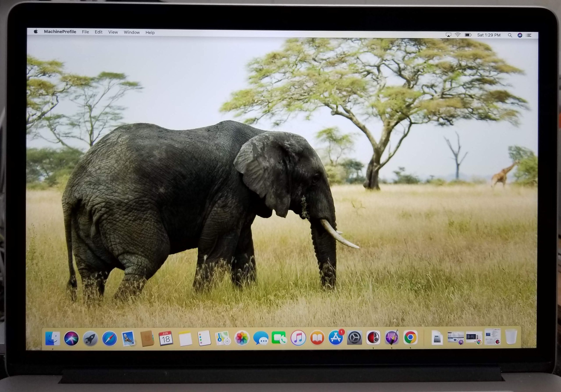The height and width of the screenshot is (392, 561).
Task: Launch Safari from the Dock
Action: pos(109,339)
